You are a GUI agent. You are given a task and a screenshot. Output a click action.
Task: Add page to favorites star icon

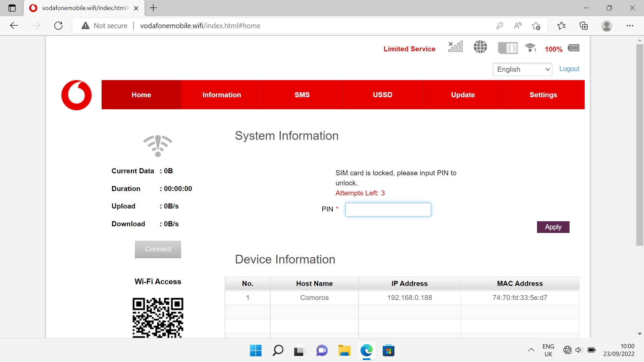pos(536,26)
